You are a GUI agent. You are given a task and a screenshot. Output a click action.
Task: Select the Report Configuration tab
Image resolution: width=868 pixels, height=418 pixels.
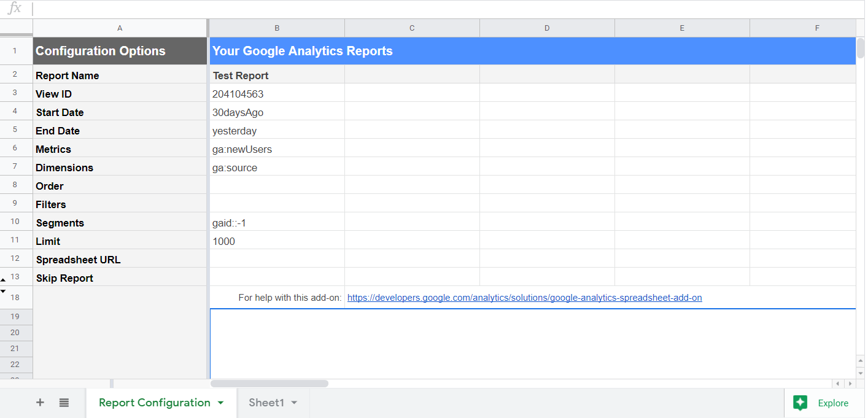point(155,403)
